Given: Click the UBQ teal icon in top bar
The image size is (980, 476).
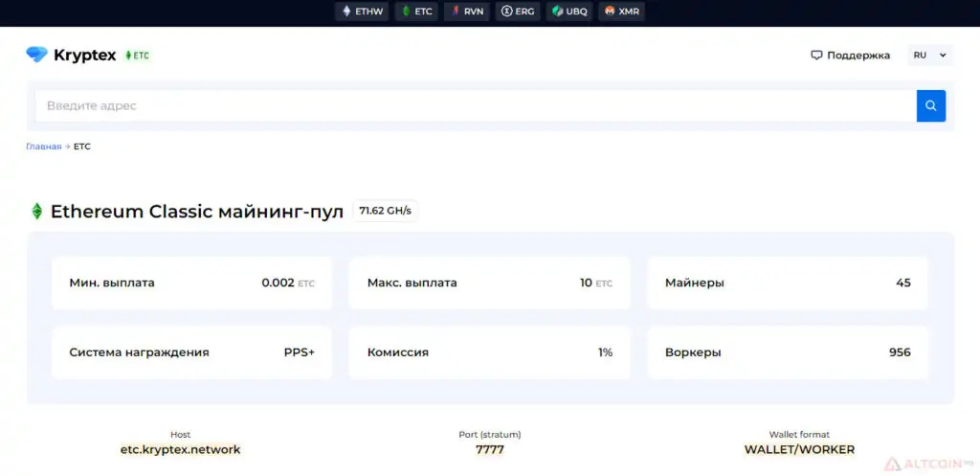Looking at the screenshot, I should [558, 11].
